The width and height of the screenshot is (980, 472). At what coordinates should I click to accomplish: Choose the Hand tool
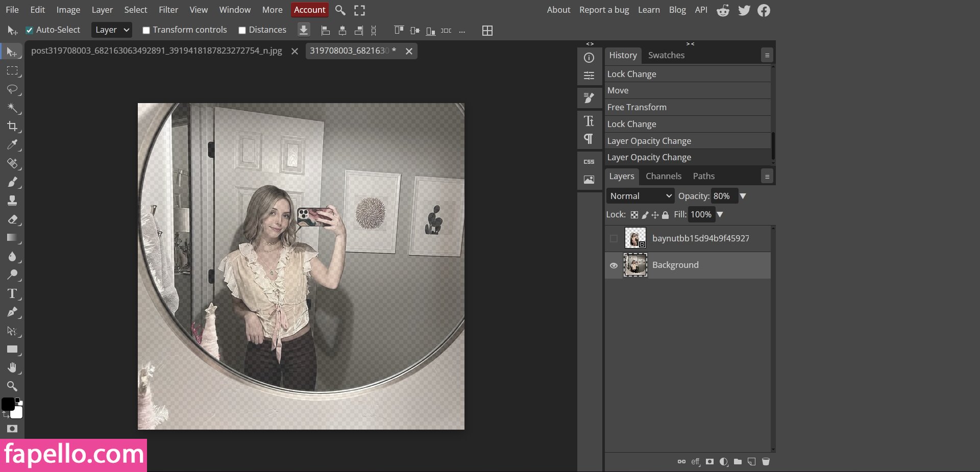[12, 368]
